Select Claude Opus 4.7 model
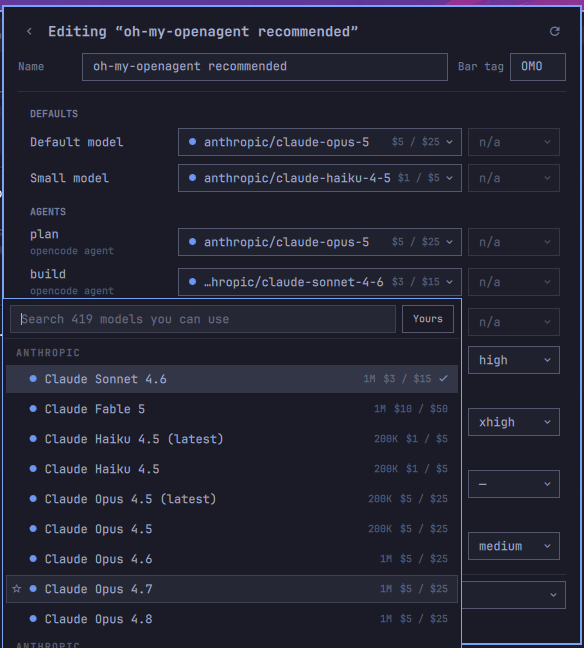 pos(232,588)
